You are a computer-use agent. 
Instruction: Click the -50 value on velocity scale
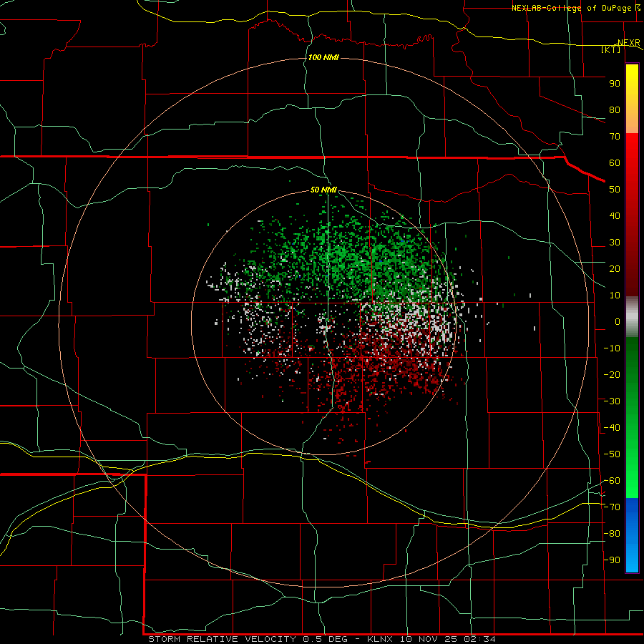tap(612, 454)
